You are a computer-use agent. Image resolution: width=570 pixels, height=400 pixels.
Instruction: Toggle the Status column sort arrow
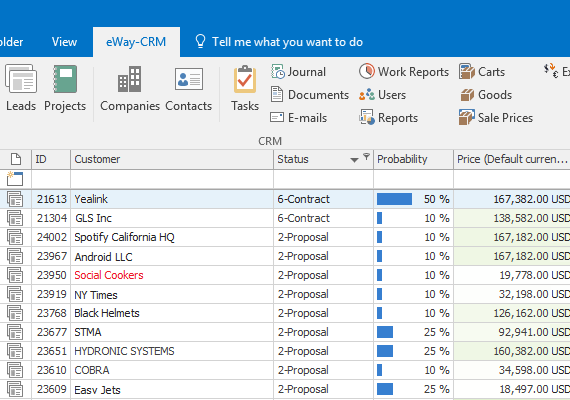[354, 160]
